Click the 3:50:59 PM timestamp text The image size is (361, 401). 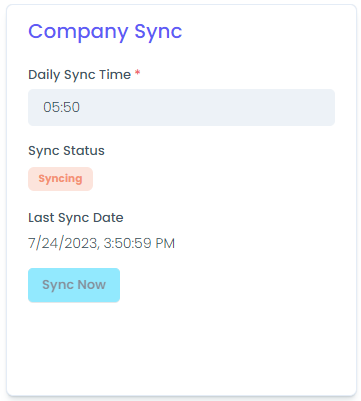[139, 243]
